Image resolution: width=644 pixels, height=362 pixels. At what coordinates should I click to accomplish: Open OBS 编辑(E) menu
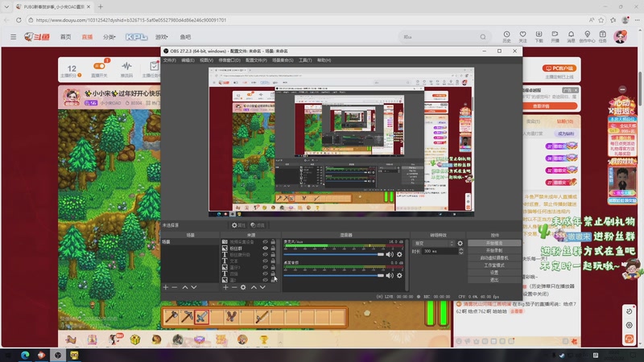coord(188,60)
